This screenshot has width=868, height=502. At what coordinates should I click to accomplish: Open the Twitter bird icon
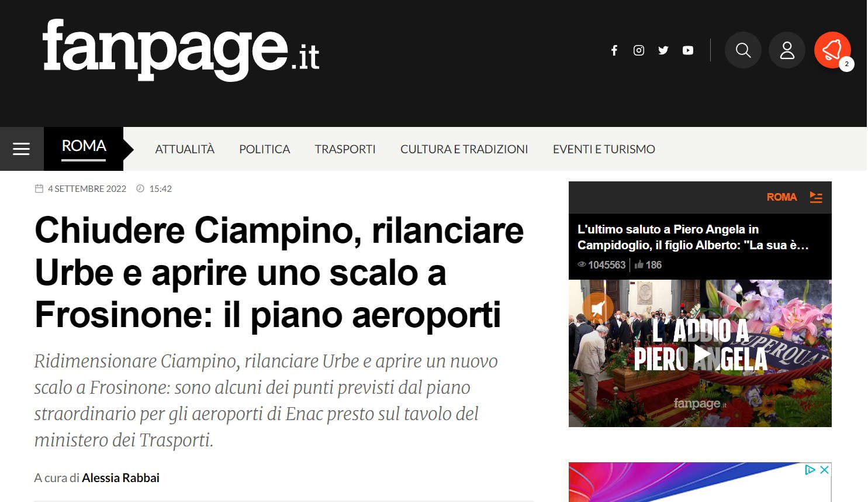coord(663,50)
